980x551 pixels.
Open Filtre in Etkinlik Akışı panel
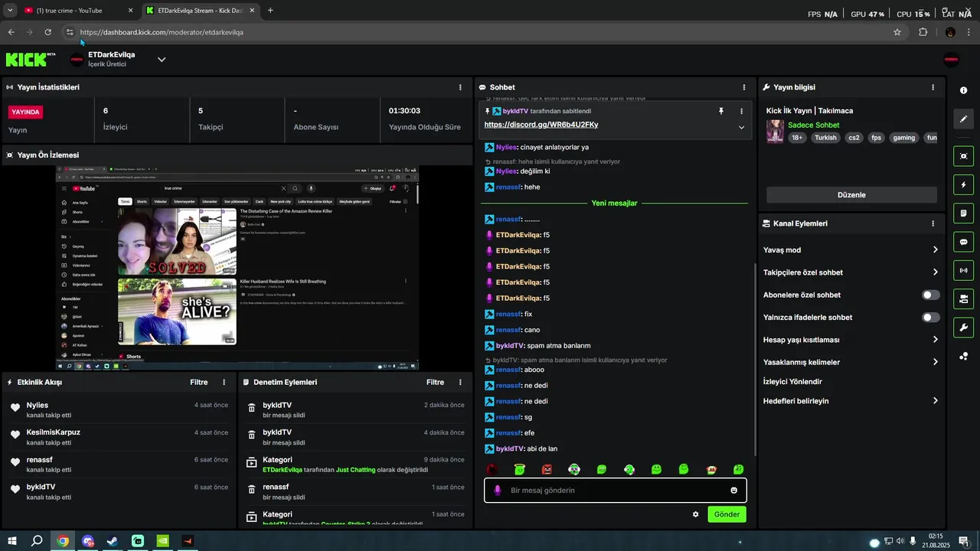199,382
